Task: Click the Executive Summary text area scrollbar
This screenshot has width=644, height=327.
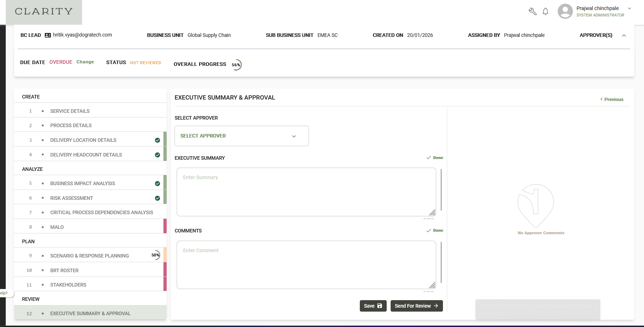Action: point(441,190)
